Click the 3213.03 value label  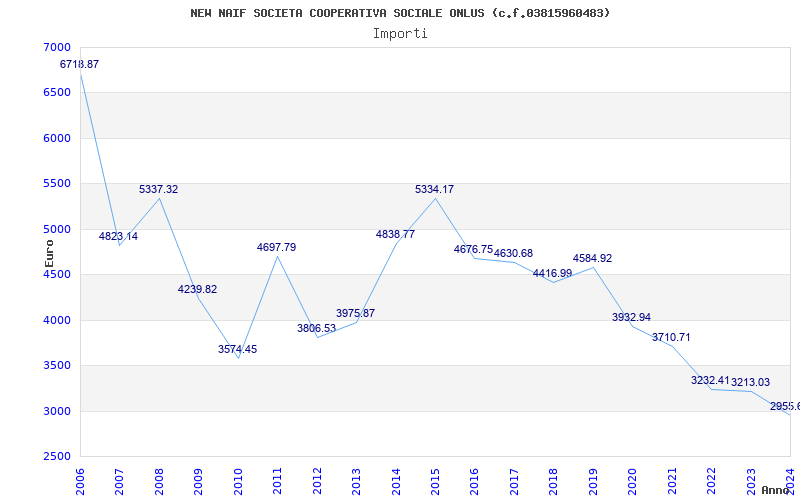point(751,382)
